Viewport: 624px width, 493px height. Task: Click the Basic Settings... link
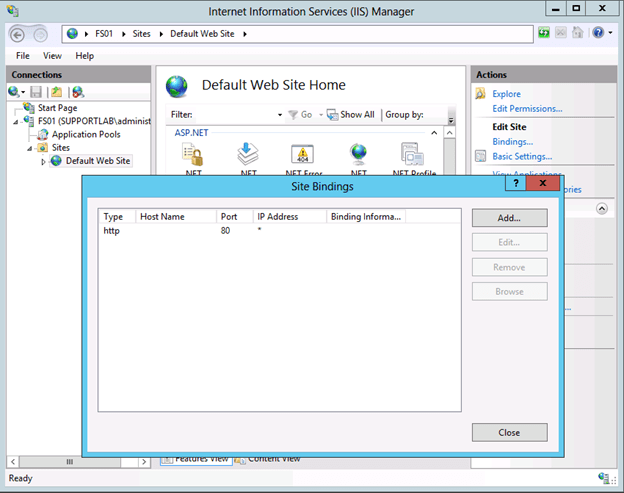(522, 156)
